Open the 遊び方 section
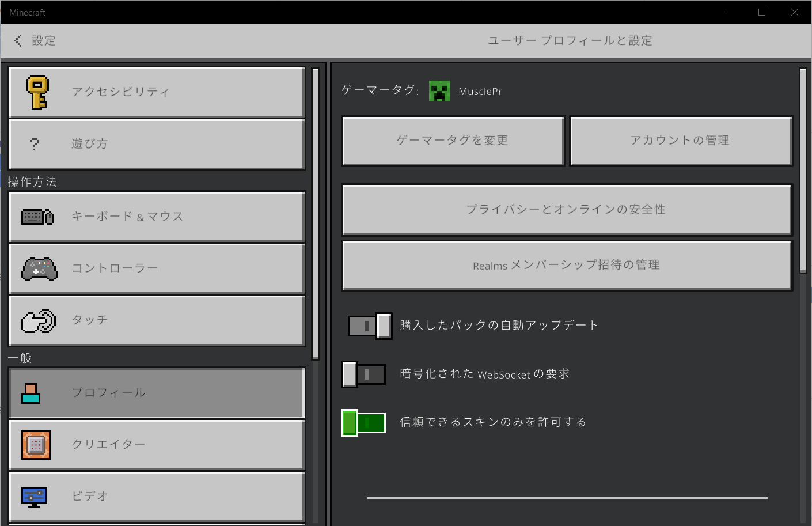 click(157, 144)
